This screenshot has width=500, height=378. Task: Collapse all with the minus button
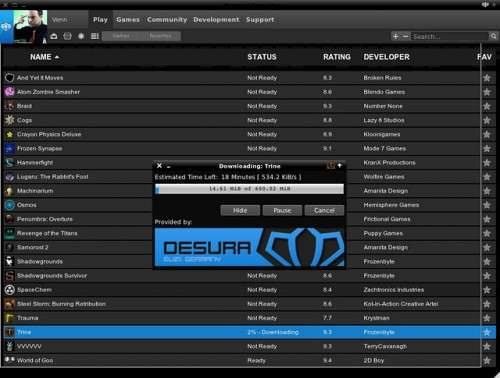[405, 36]
